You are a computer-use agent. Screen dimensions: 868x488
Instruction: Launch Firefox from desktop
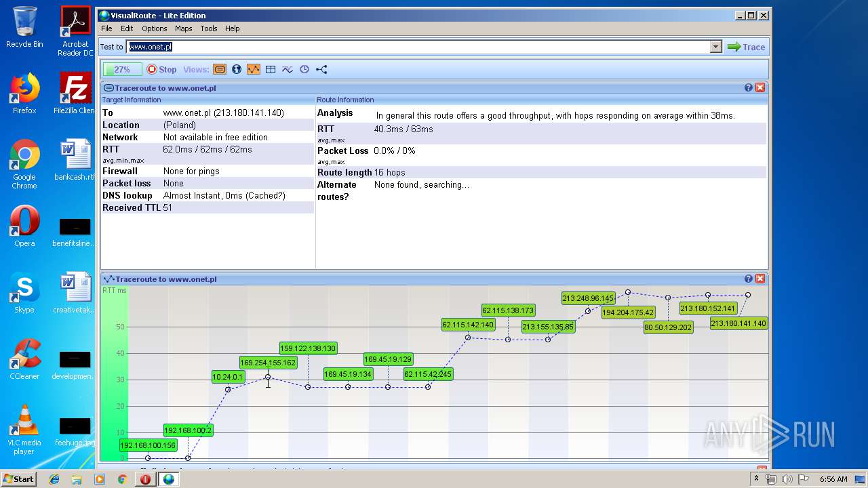pyautogui.click(x=24, y=94)
